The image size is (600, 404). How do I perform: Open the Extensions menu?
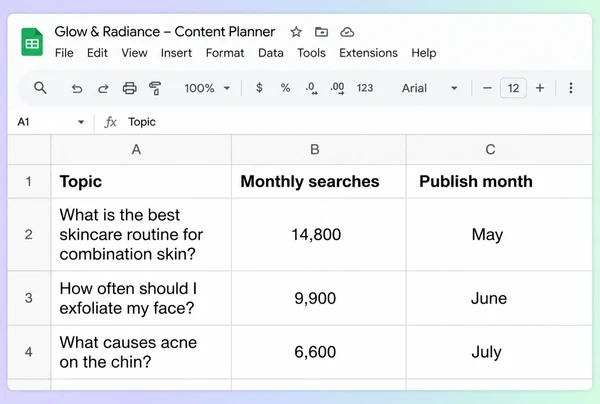pyautogui.click(x=368, y=53)
